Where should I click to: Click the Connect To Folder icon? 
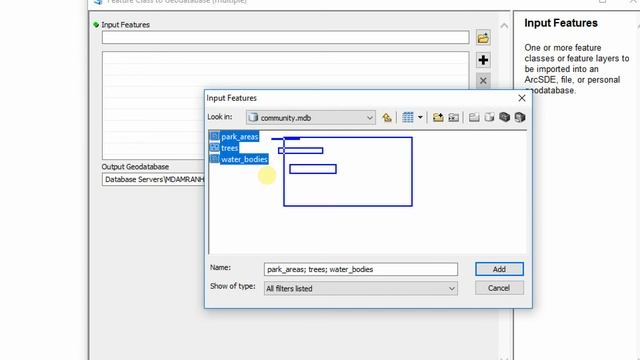[x=438, y=118]
